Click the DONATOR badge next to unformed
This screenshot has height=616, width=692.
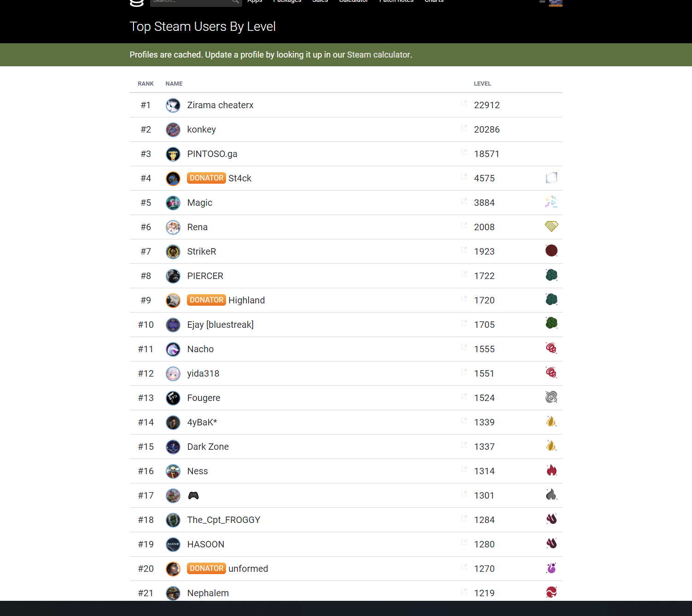[206, 568]
